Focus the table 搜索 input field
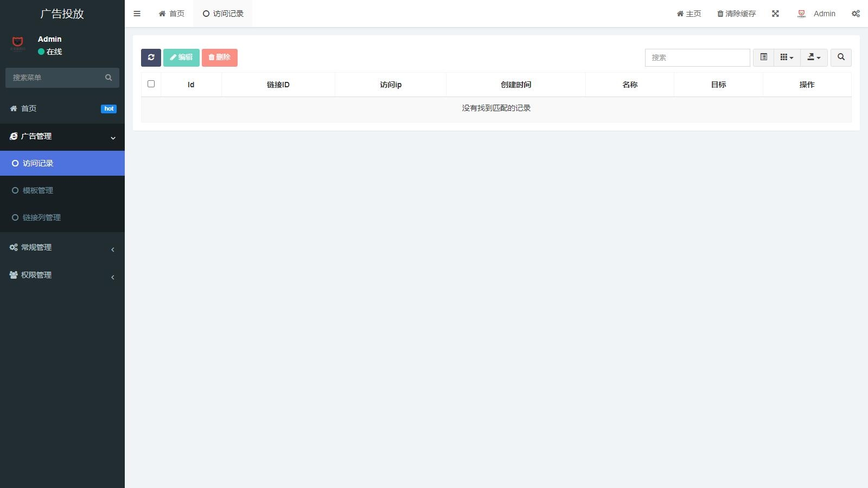The image size is (868, 488). [x=697, y=57]
